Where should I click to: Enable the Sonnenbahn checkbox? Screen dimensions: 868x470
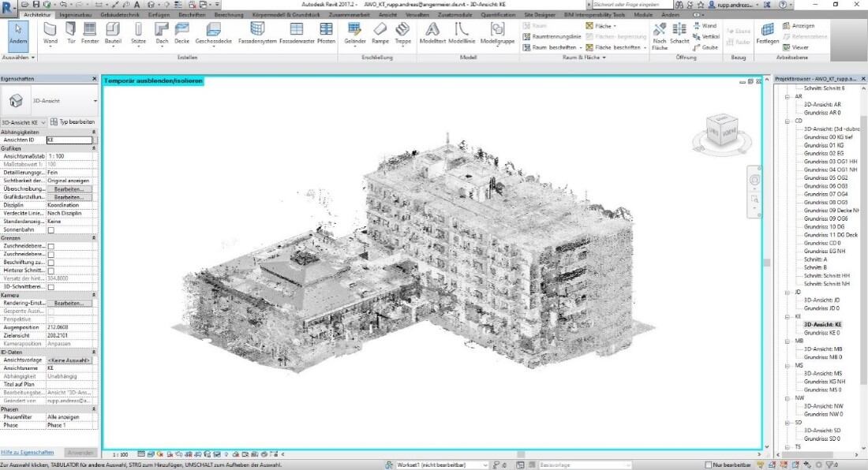pos(51,229)
